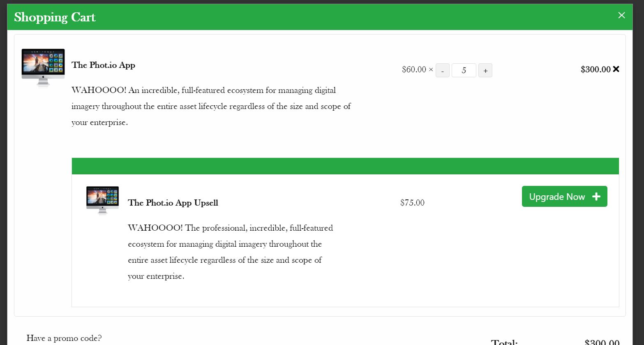Click the $60.00 unit price
Image resolution: width=644 pixels, height=345 pixels.
click(x=414, y=69)
